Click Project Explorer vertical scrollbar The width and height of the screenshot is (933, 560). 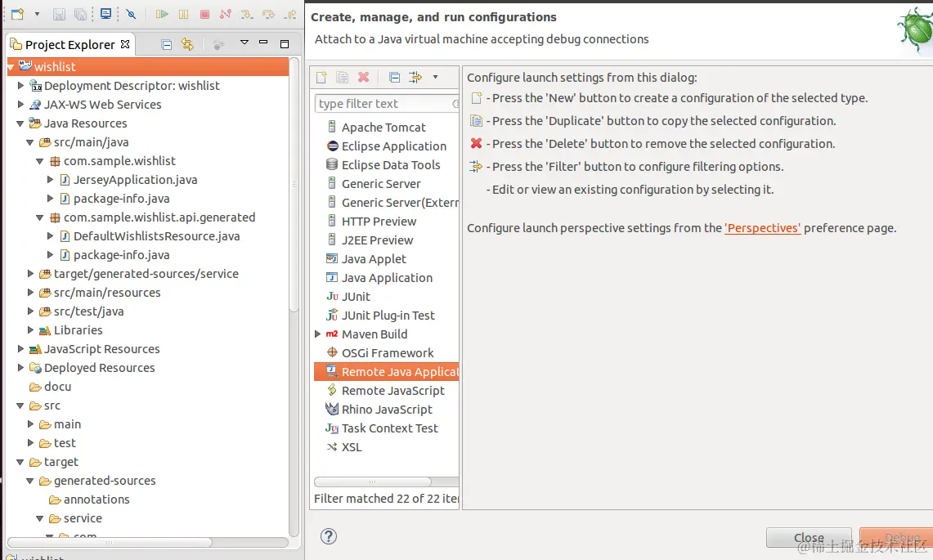tap(294, 185)
